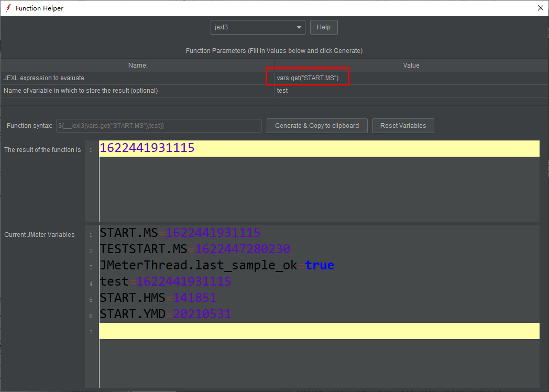Image resolution: width=549 pixels, height=392 pixels.
Task: Click the 'Current JMeter Variables' label
Action: [39, 235]
